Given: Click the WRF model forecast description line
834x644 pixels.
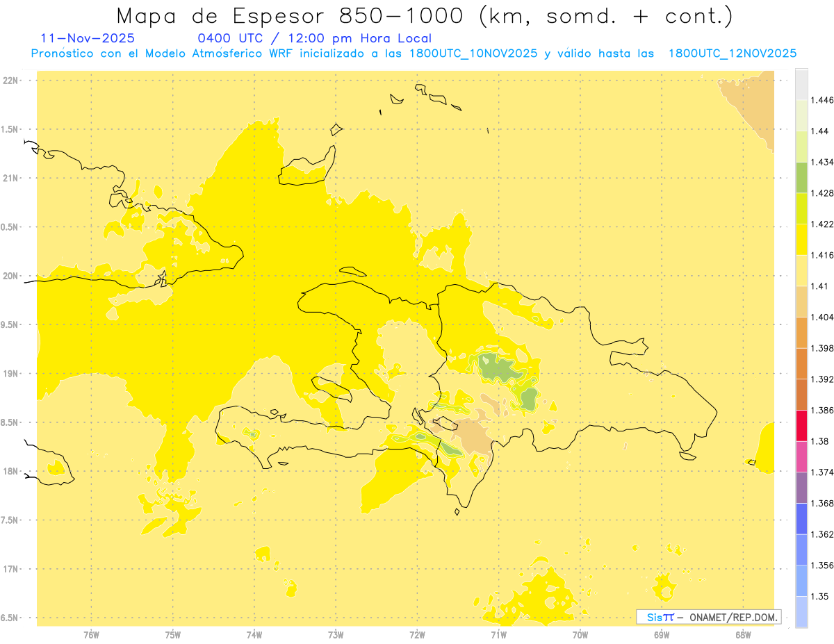Looking at the screenshot, I should 414,53.
